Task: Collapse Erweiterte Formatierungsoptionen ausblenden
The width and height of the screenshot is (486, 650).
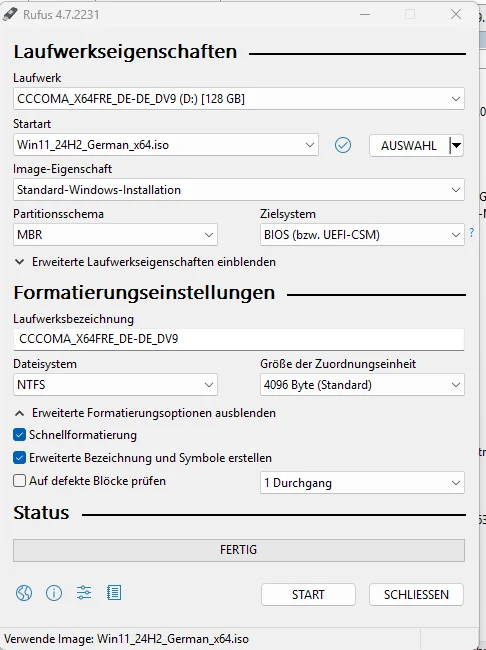Action: point(145,413)
